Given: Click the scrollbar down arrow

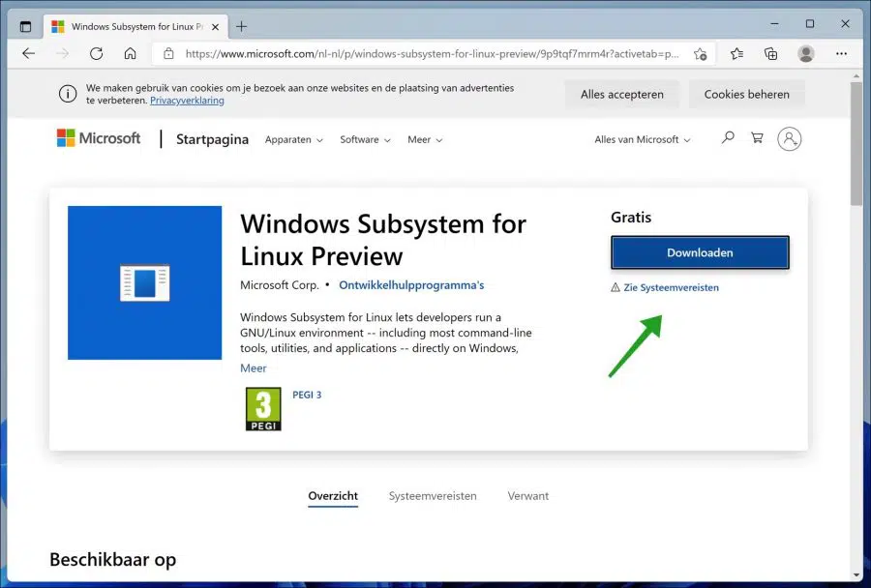Looking at the screenshot, I should click(856, 575).
